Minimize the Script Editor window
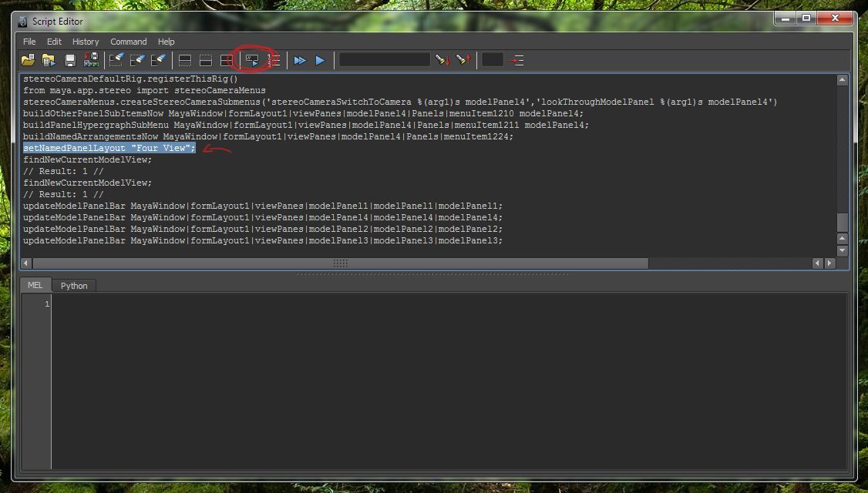The height and width of the screenshot is (493, 868). point(785,18)
